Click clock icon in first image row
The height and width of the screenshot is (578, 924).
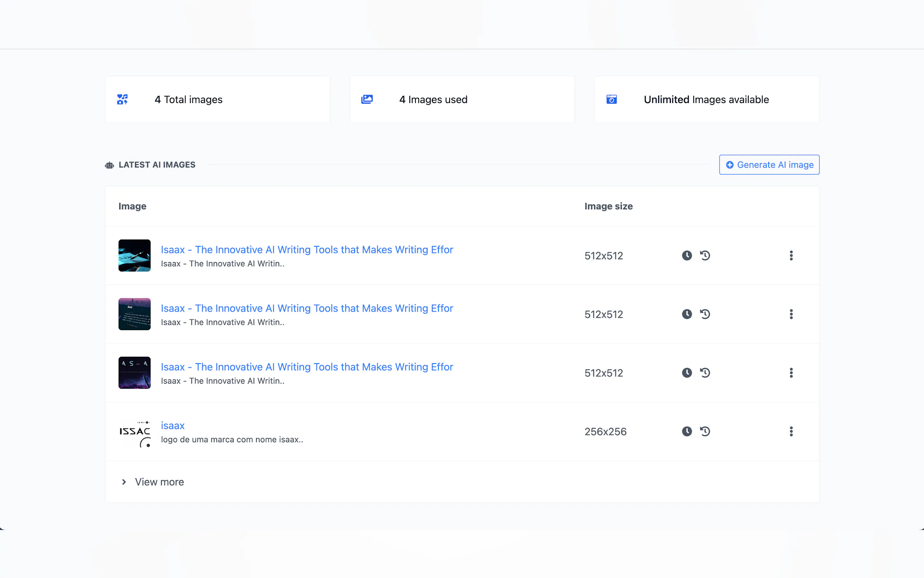click(686, 256)
